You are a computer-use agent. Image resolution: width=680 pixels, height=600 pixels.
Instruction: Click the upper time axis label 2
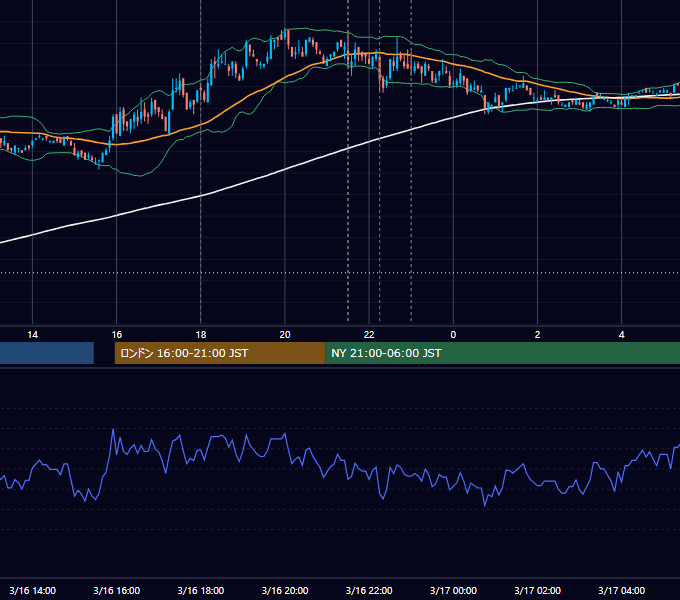pos(537,335)
